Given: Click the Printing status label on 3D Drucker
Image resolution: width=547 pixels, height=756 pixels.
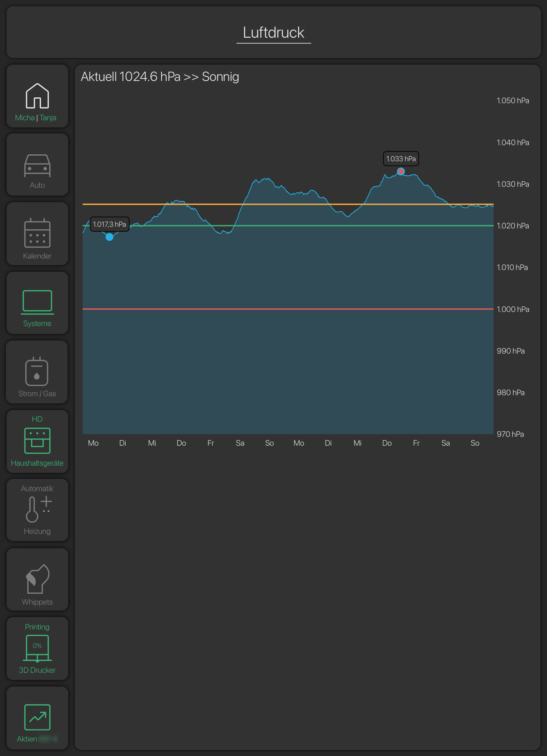Looking at the screenshot, I should [x=37, y=627].
